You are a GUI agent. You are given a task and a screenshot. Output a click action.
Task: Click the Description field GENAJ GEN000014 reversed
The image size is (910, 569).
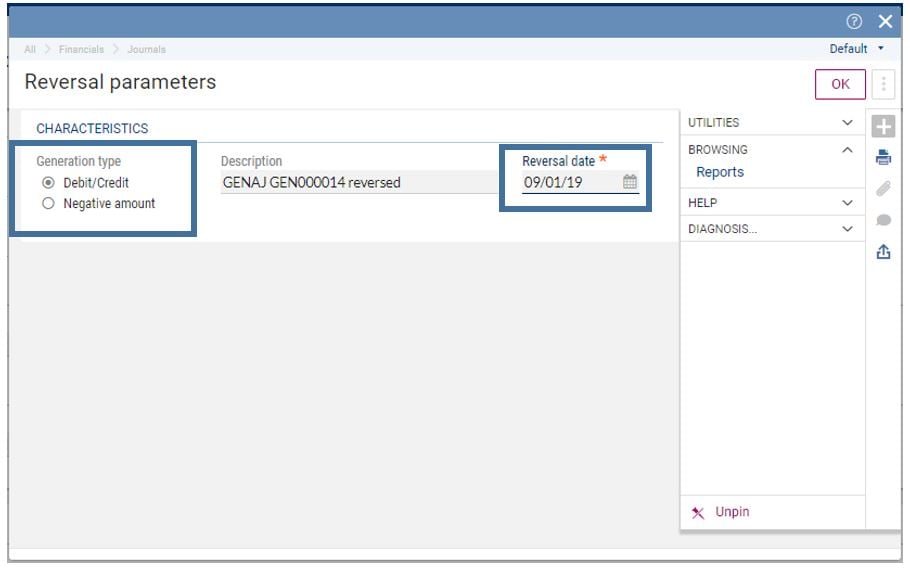click(x=359, y=182)
